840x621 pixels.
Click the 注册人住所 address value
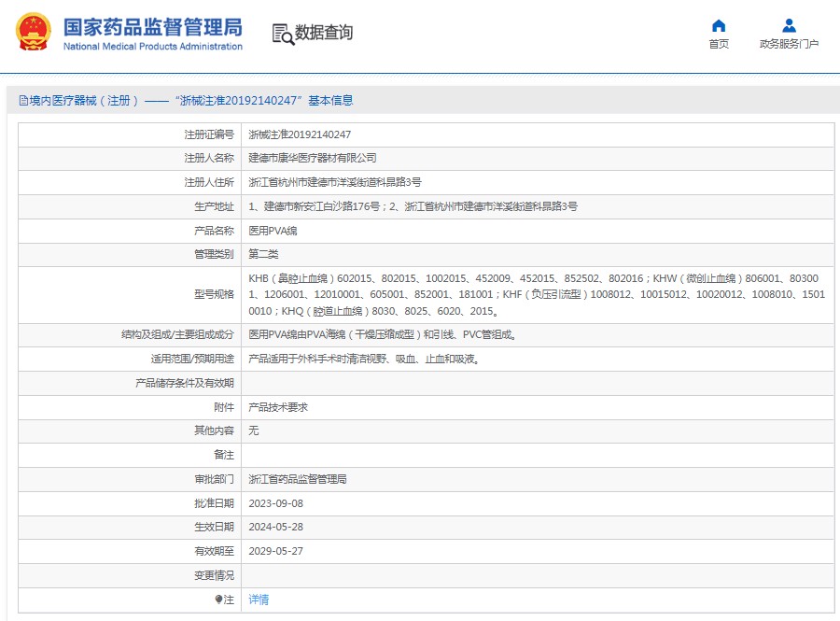point(335,182)
